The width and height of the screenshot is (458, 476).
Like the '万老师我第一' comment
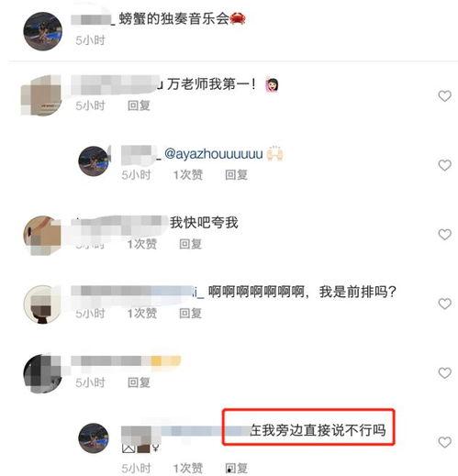point(444,96)
